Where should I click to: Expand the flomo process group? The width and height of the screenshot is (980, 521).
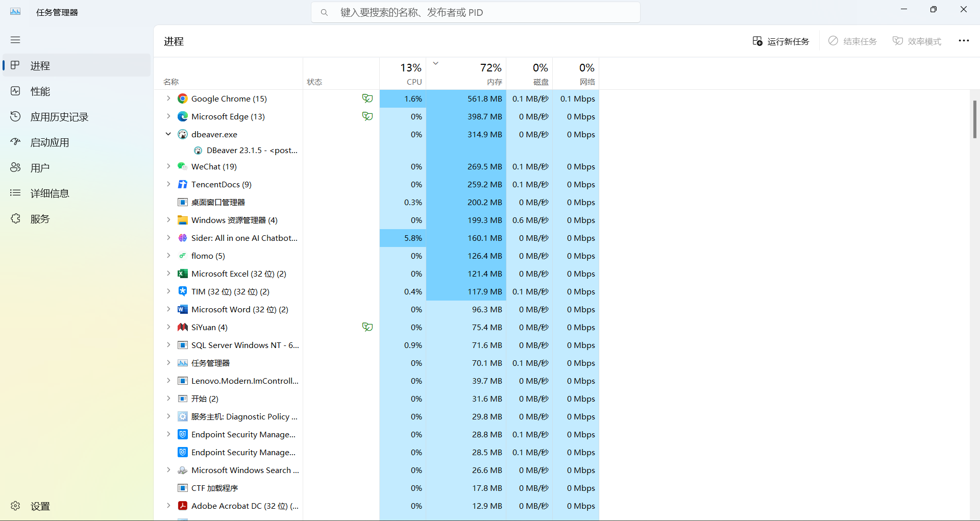tap(168, 256)
